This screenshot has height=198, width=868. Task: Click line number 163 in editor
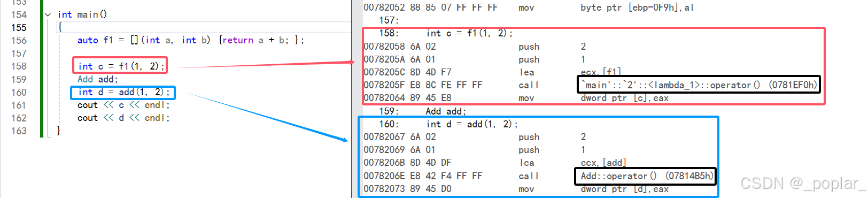19,131
